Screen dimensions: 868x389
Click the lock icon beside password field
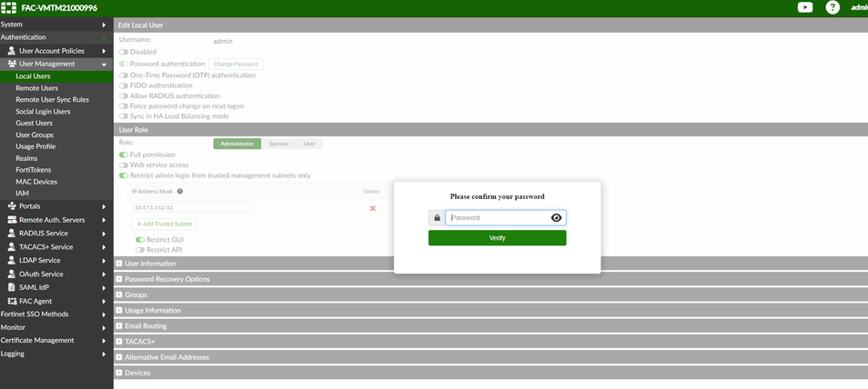[x=437, y=217]
